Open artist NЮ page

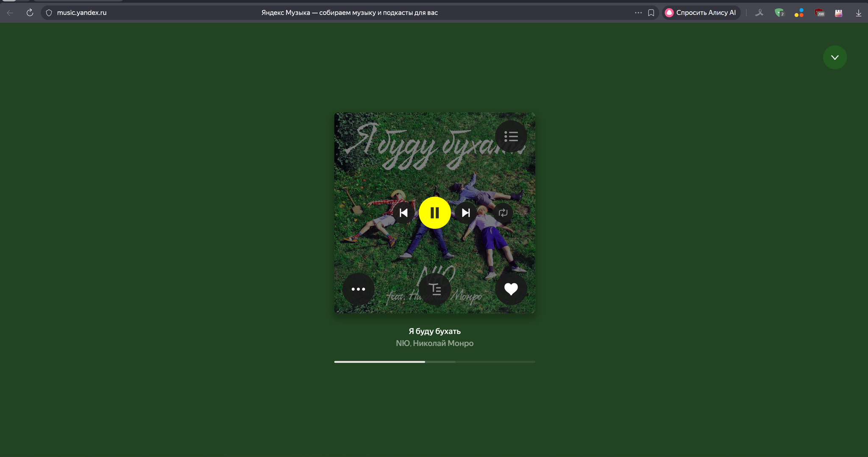(403, 343)
